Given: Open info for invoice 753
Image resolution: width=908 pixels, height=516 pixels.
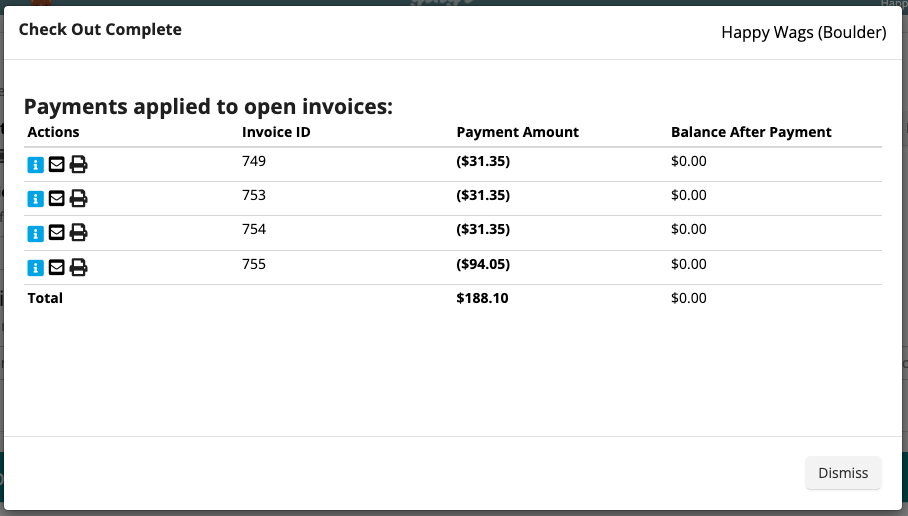Looking at the screenshot, I should (x=35, y=199).
